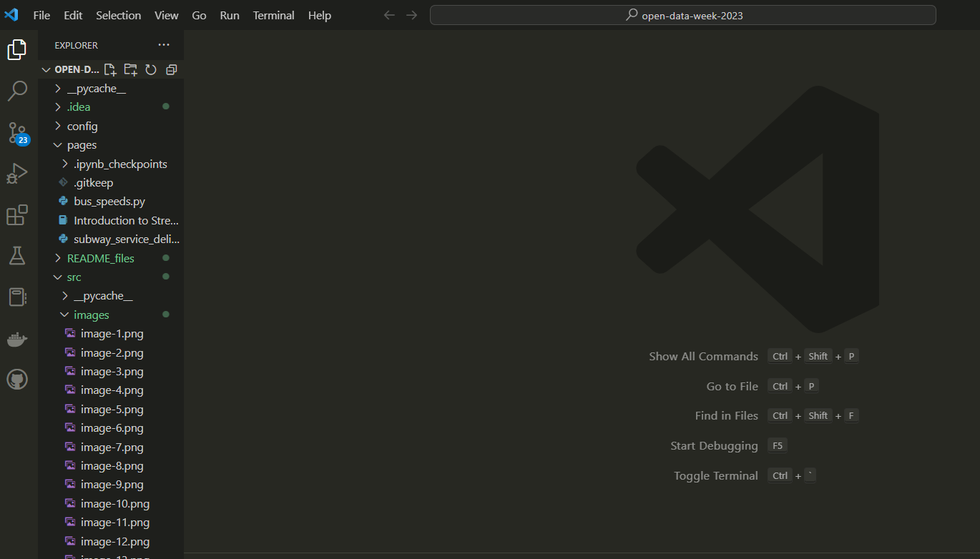Create a new file in Explorer

109,69
